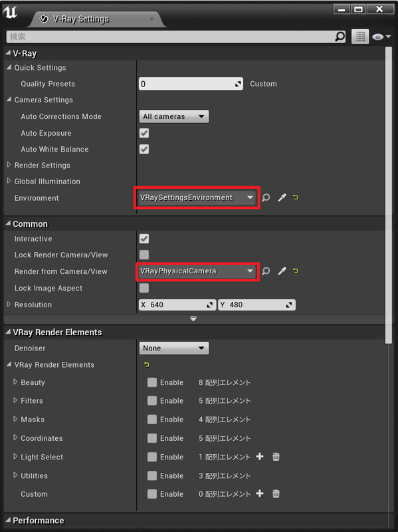Delete all Light Select array elements
398x532 pixels.
pos(276,456)
